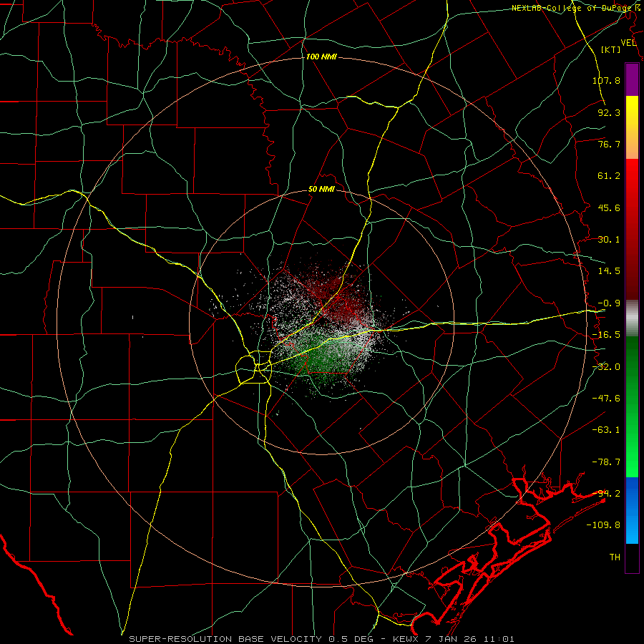Click the -78.7 velocity scale value

coord(606,462)
